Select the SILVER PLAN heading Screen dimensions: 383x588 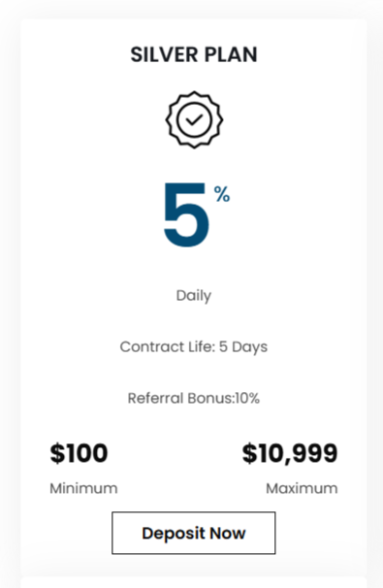194,54
